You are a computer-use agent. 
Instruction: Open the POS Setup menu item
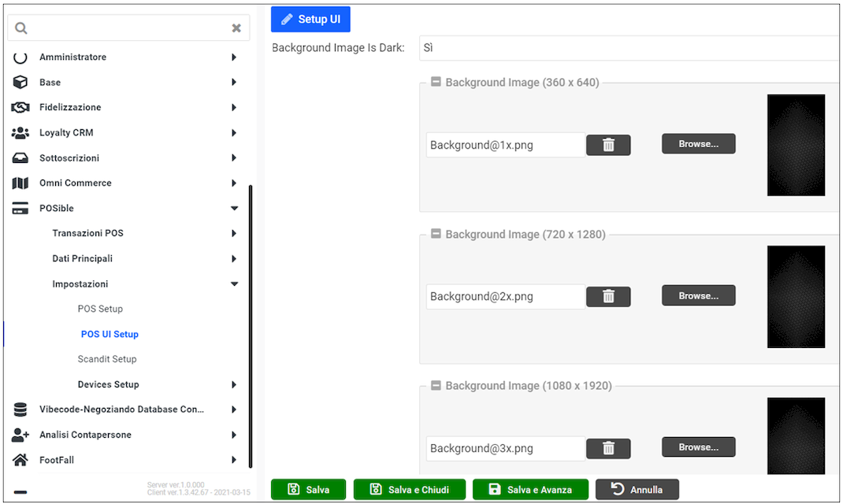[x=100, y=309]
